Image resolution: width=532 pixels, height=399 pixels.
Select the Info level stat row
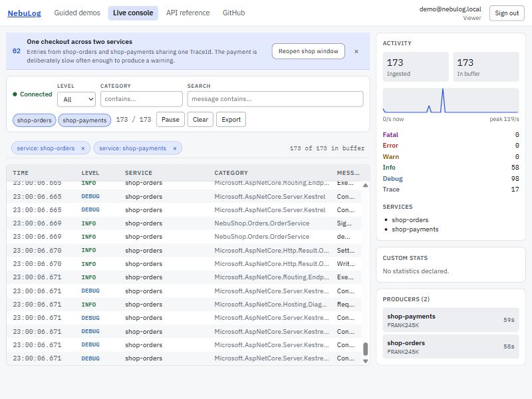(x=451, y=168)
